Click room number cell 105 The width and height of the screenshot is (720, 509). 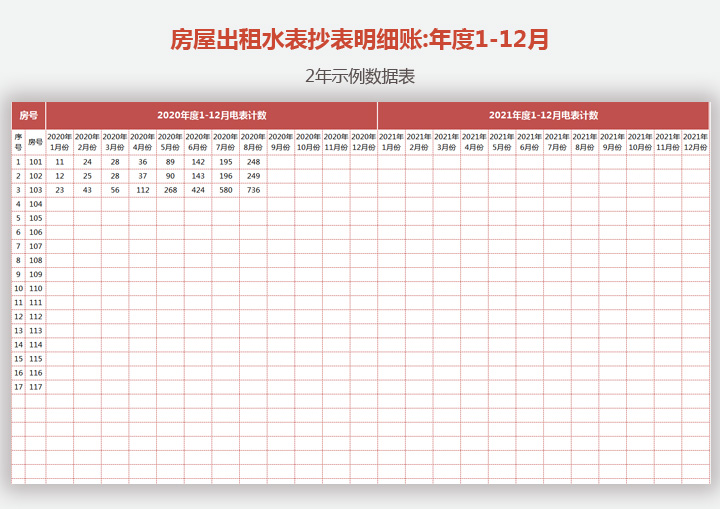[35, 218]
